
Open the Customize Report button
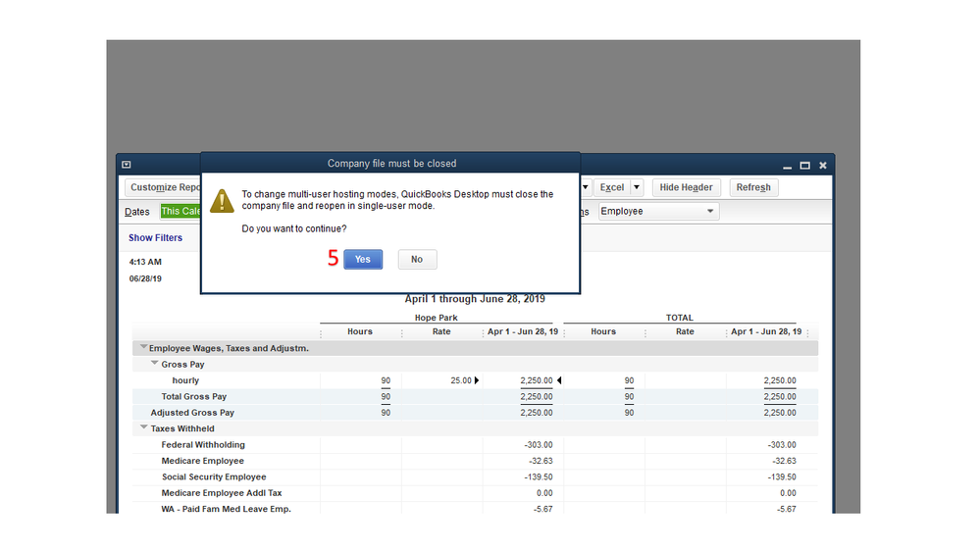tap(163, 187)
